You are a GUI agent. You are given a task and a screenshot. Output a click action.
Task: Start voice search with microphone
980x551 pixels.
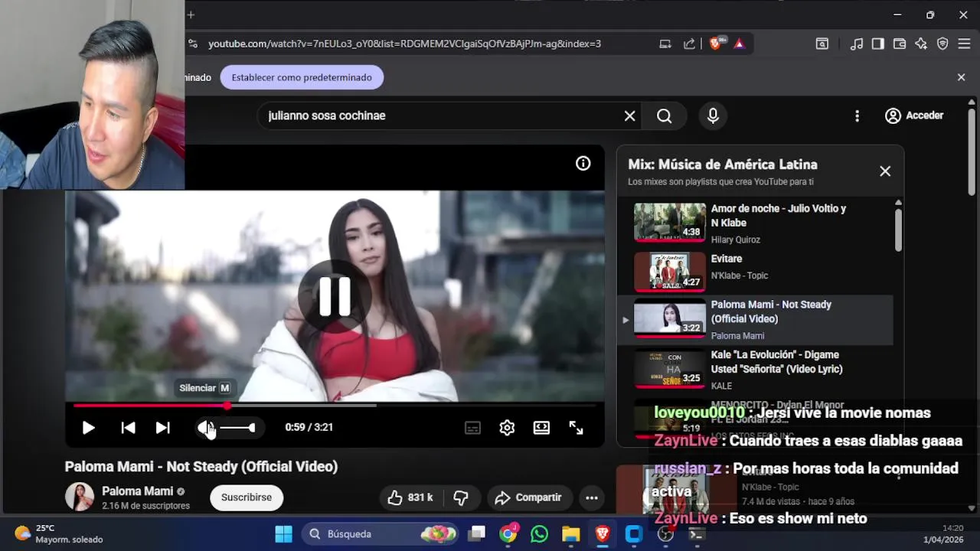713,116
